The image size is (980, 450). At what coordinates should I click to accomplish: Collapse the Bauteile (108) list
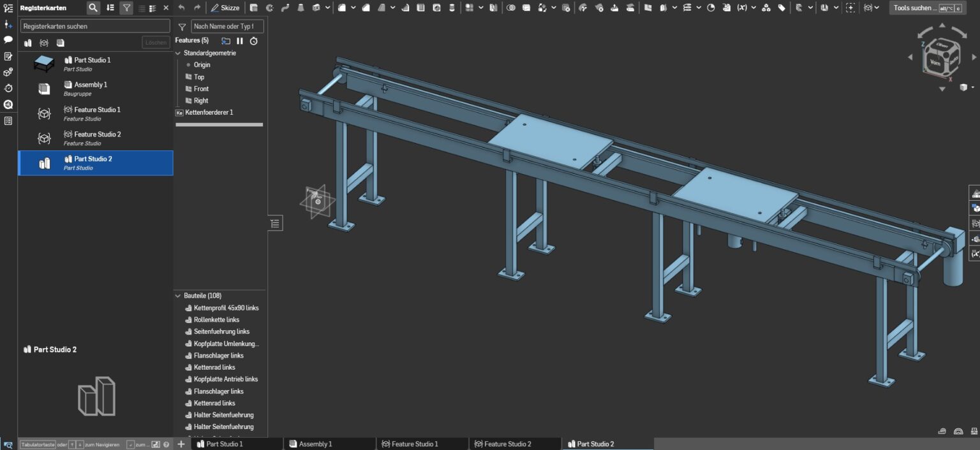179,296
